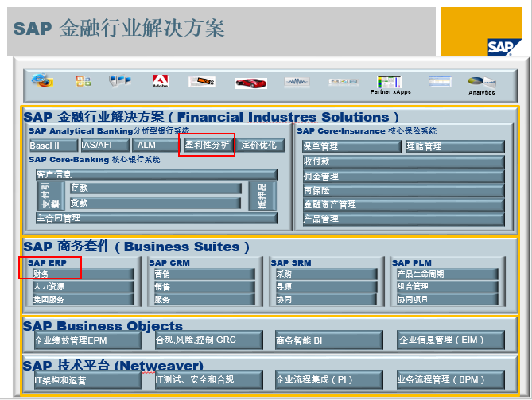Select 采购 under SAP SRM

326,274
